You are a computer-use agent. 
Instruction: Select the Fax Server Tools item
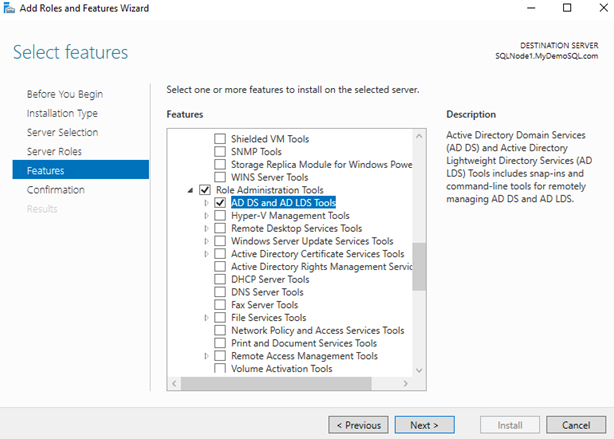[264, 305]
